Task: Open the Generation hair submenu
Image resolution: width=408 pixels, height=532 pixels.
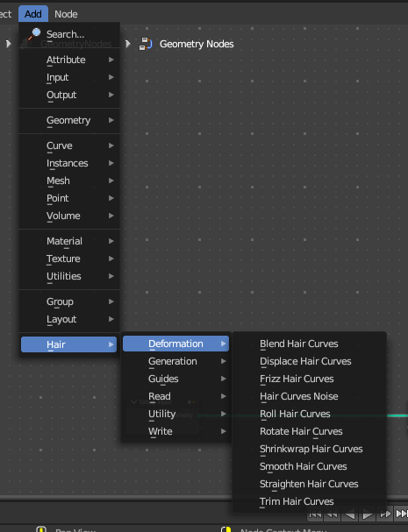Action: click(x=176, y=361)
